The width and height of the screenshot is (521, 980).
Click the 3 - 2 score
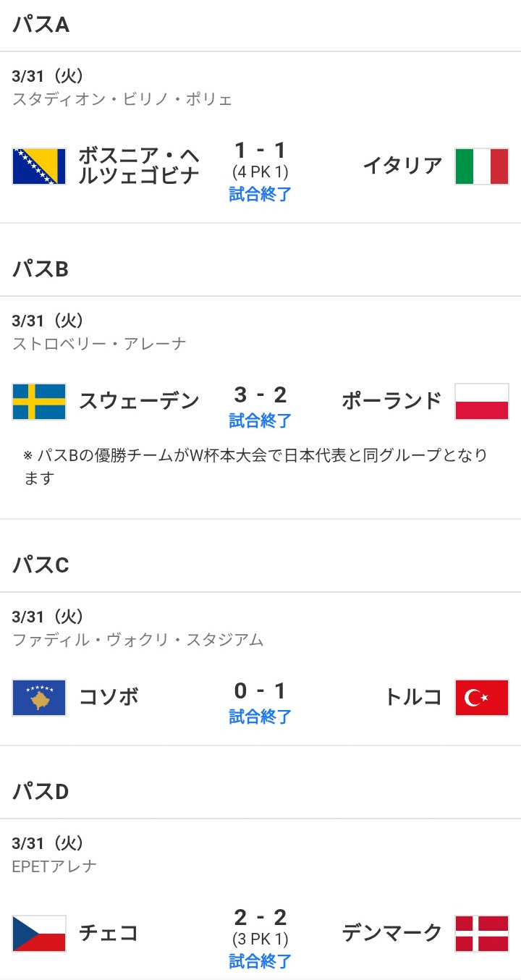(260, 395)
